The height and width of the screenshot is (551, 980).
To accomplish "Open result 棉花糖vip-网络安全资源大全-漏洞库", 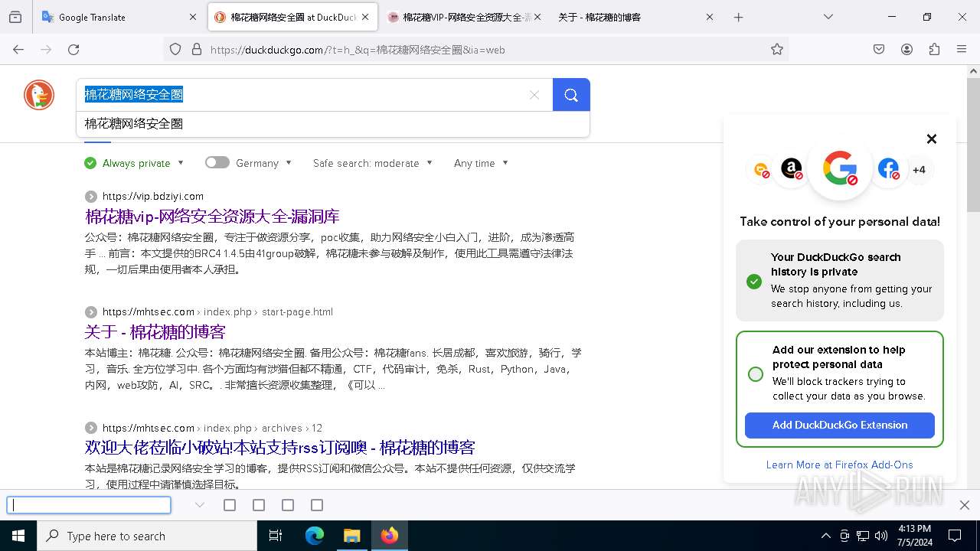I will pyautogui.click(x=212, y=217).
